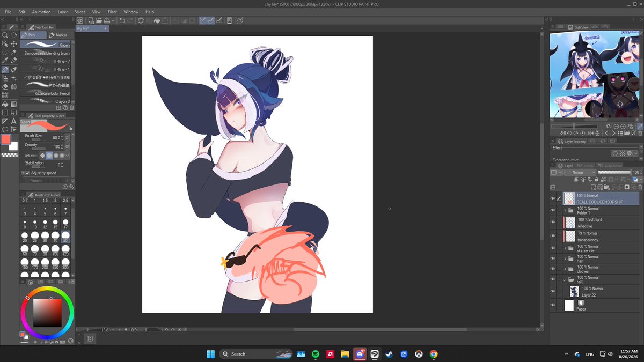Viewport: 644px width, 362px height.
Task: Open the Normal blending mode dropdown
Action: pos(580,172)
